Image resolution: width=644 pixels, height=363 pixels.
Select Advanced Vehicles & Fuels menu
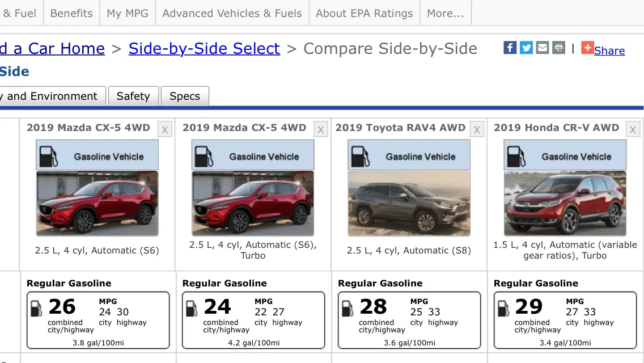[x=232, y=13]
